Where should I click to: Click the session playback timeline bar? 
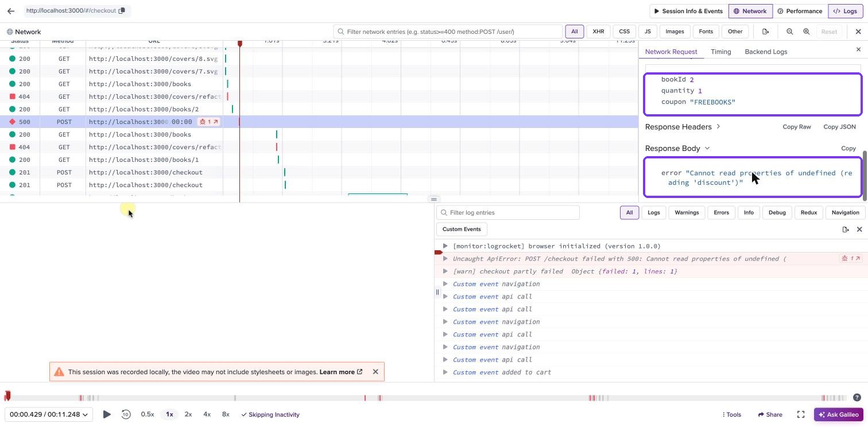[426, 398]
